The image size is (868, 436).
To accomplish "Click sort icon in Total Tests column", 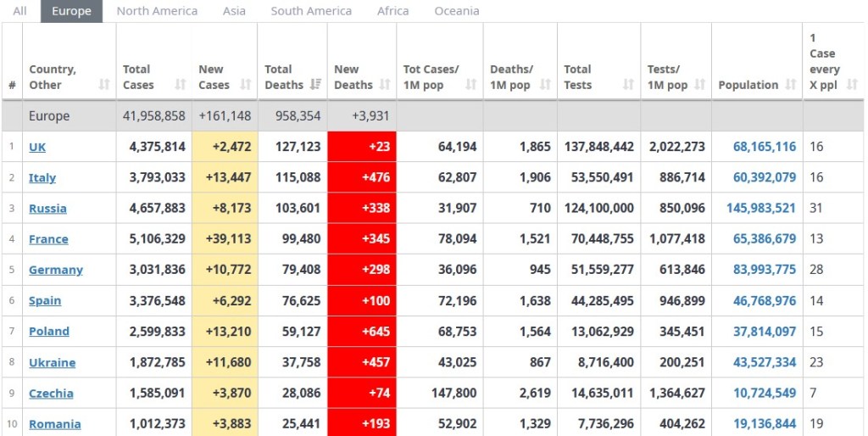I will pos(628,85).
